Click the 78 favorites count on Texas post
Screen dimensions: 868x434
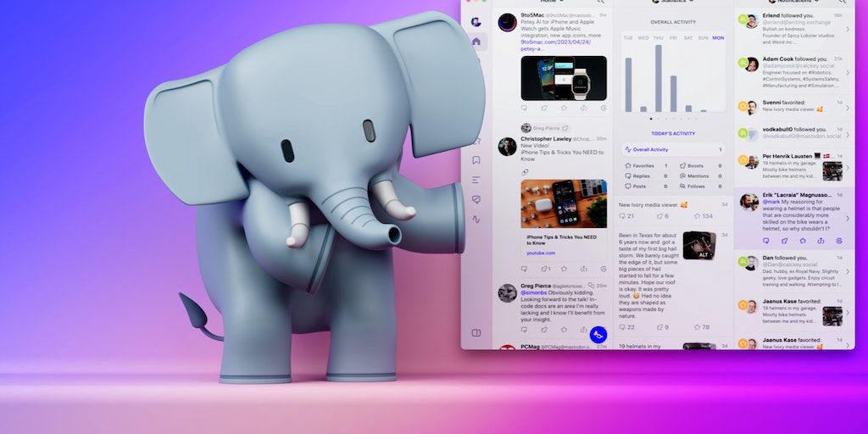[x=702, y=327]
